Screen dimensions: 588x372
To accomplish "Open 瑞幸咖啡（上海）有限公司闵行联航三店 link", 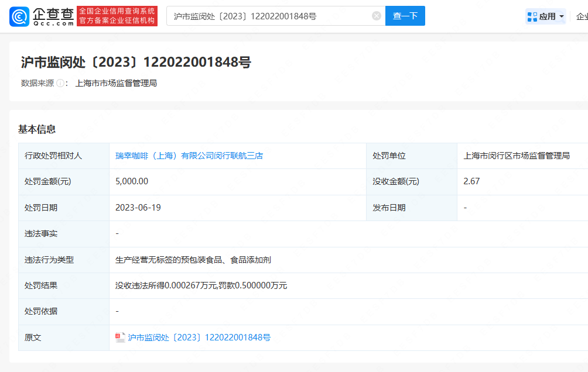I will point(189,156).
